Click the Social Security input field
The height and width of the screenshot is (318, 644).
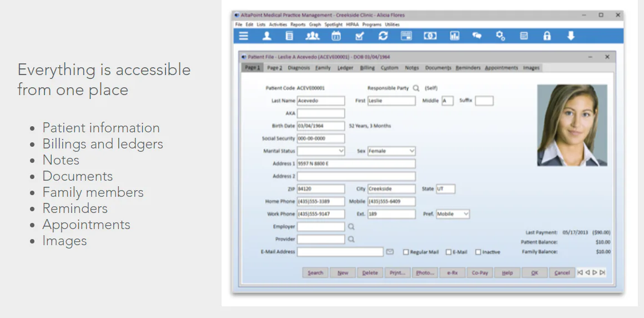pyautogui.click(x=321, y=138)
